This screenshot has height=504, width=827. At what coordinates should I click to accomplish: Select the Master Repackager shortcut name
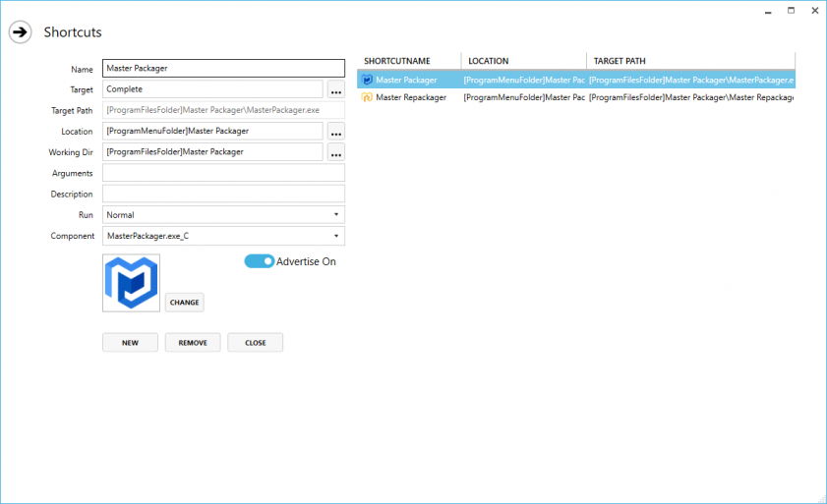click(411, 97)
